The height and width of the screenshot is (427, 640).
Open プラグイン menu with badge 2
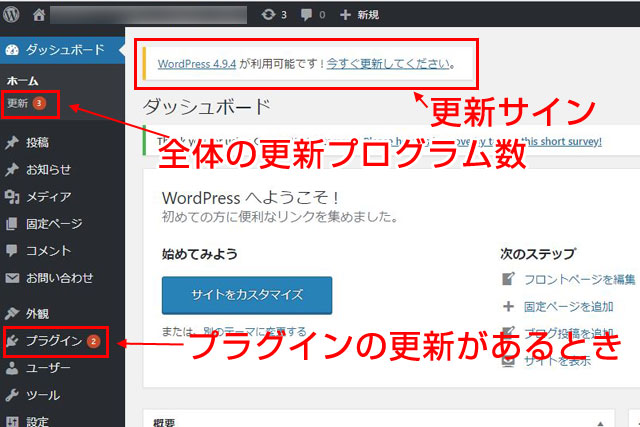[x=62, y=341]
